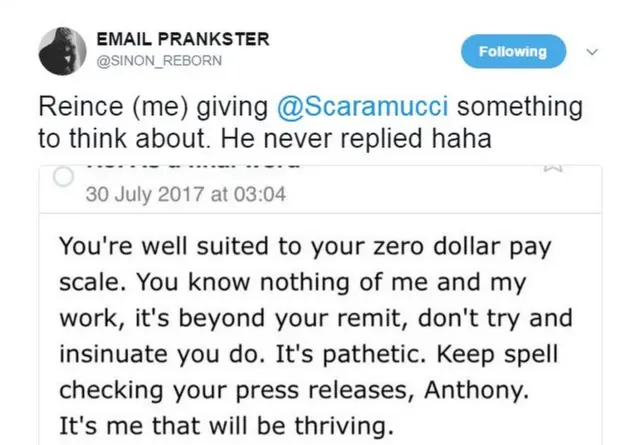Click the blue Following button

[x=513, y=51]
